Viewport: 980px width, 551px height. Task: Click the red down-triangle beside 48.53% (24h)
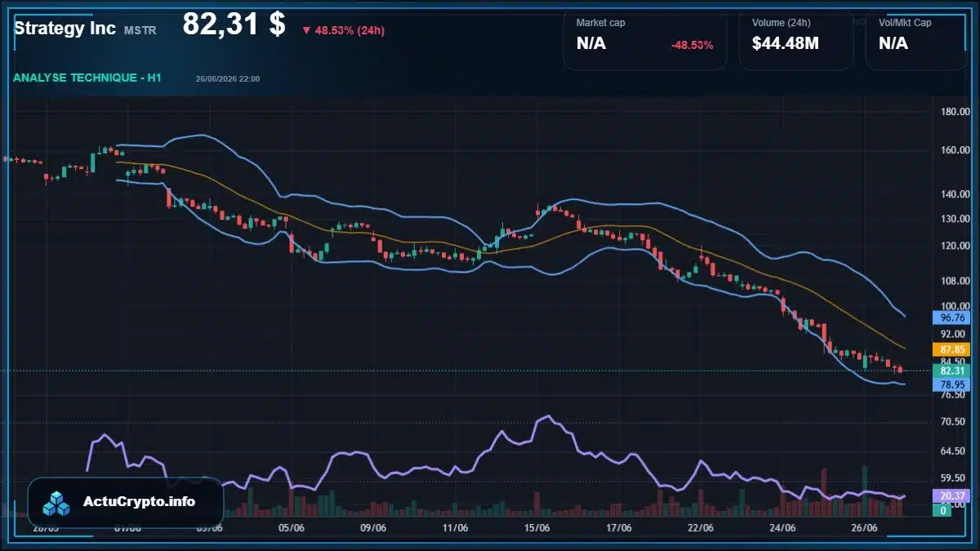306,30
